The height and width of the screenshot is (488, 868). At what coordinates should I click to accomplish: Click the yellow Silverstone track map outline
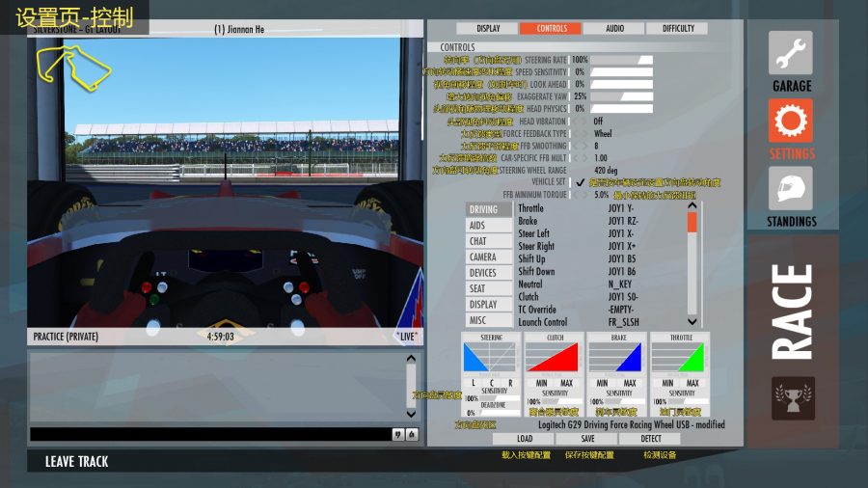tap(73, 68)
